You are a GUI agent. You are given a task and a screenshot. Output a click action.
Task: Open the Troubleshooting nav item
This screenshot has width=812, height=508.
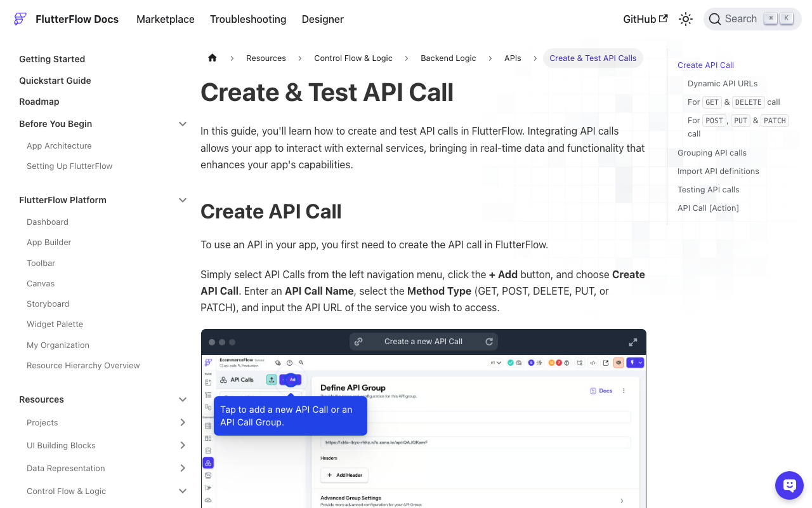tap(248, 19)
